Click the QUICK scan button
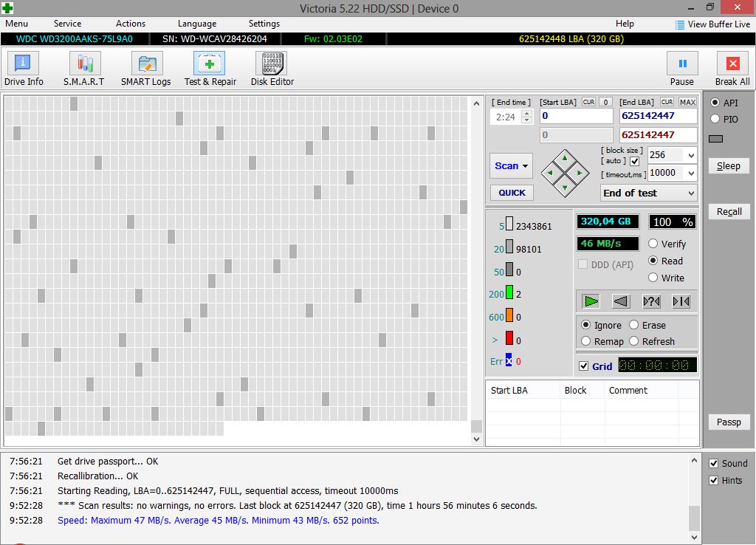 tap(512, 193)
